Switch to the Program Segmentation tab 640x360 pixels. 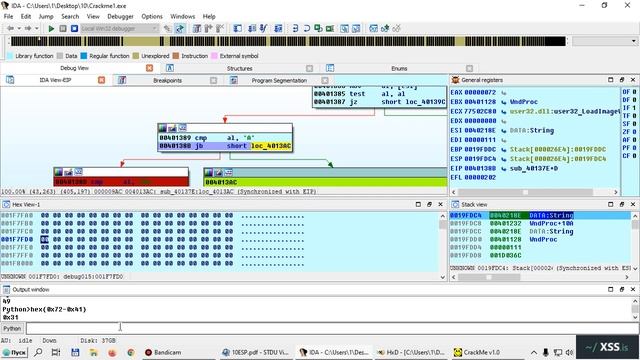(x=279, y=80)
